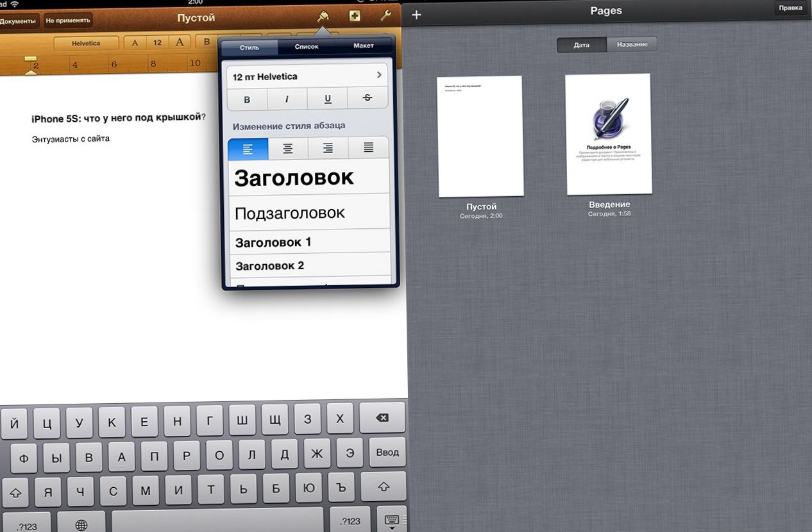Tap the plus insert-object icon in editor toolbar
812x532 pixels.
(355, 16)
